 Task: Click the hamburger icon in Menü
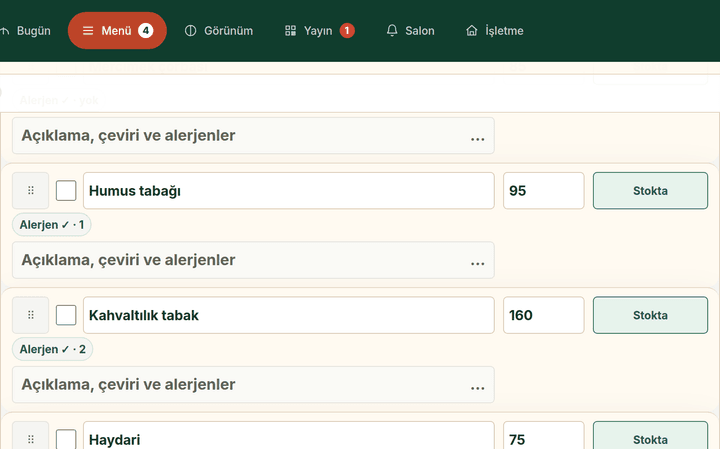88,31
